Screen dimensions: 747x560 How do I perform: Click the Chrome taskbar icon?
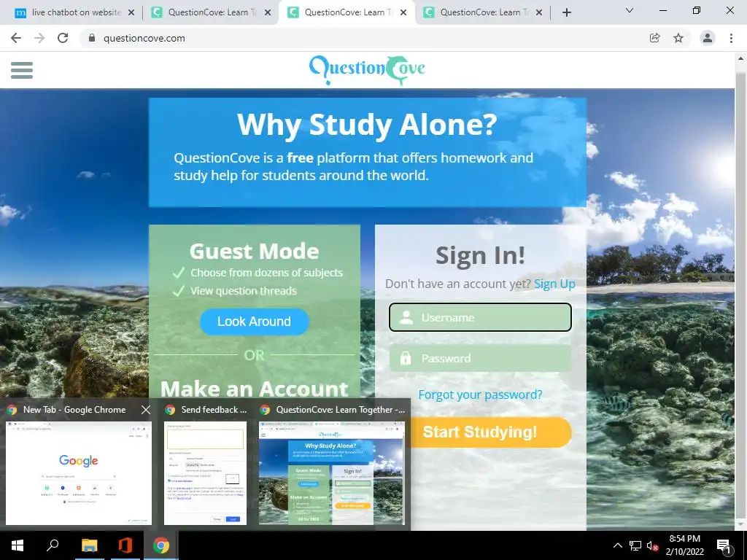[161, 545]
